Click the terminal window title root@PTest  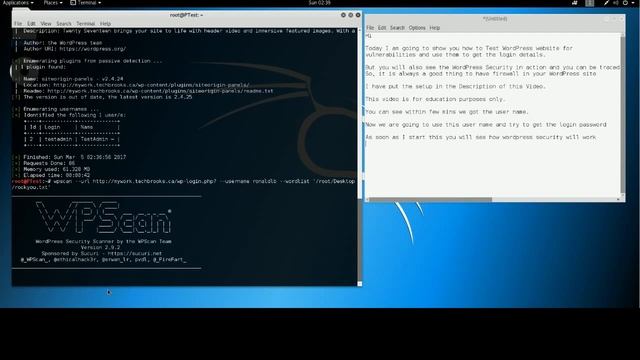pyautogui.click(x=187, y=15)
